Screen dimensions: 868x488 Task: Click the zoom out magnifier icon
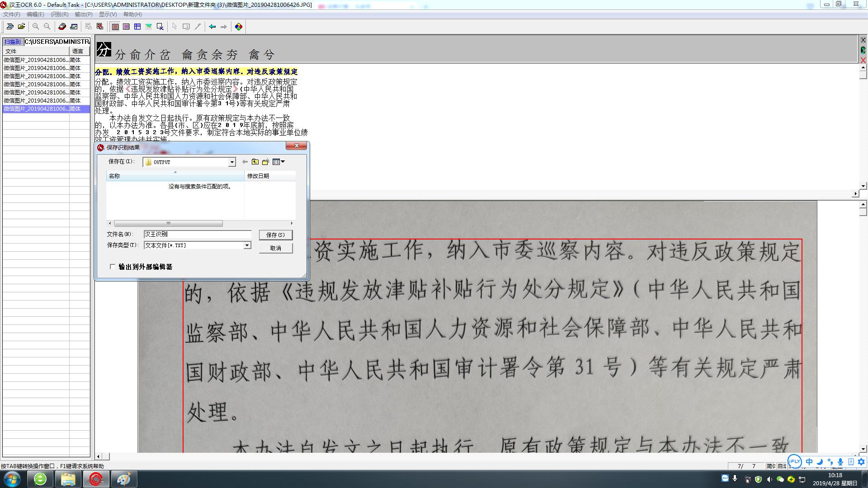tap(47, 26)
